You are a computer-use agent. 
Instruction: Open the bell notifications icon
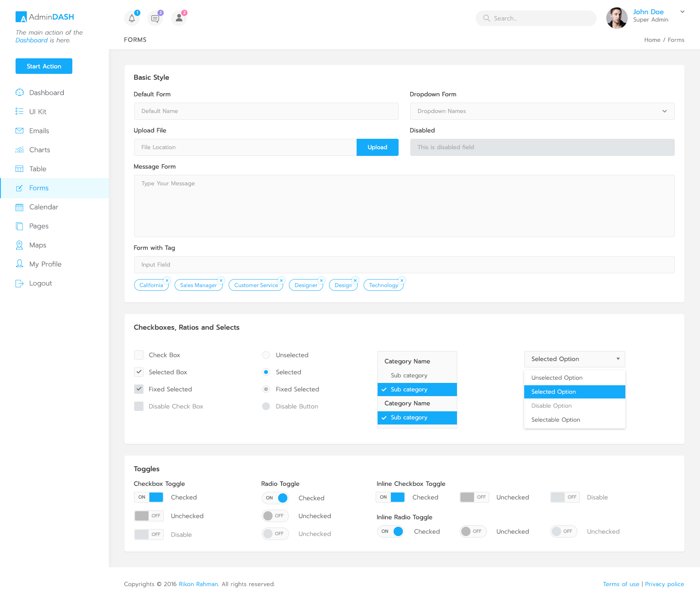click(132, 18)
